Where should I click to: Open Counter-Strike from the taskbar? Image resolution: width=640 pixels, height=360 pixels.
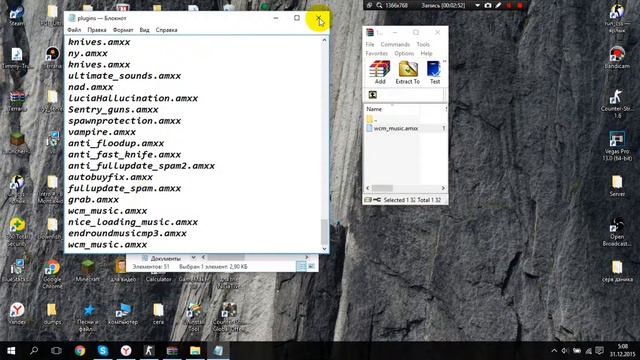149,351
